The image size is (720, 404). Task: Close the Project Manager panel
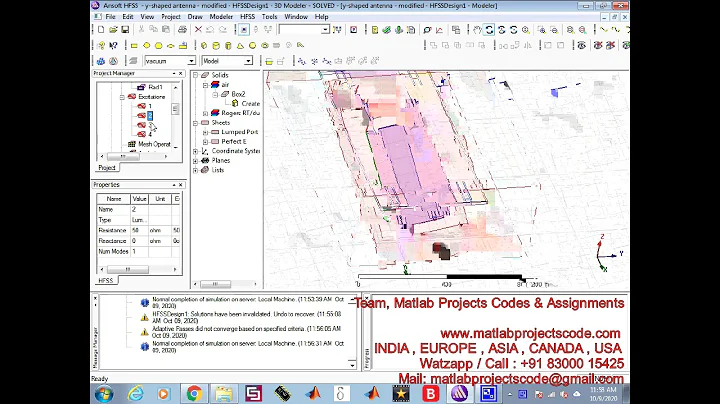180,73
